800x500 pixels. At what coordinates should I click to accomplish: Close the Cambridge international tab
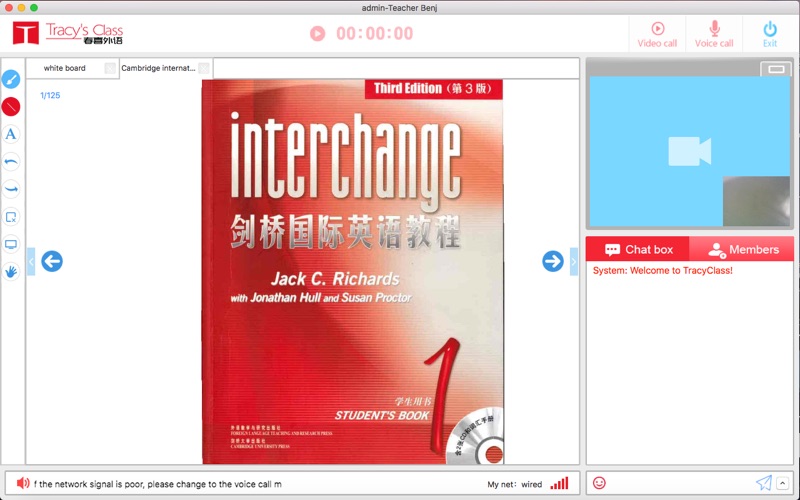click(x=204, y=68)
